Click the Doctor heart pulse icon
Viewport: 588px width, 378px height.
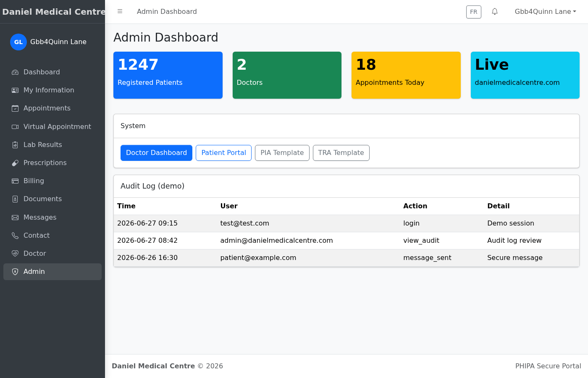tap(15, 254)
